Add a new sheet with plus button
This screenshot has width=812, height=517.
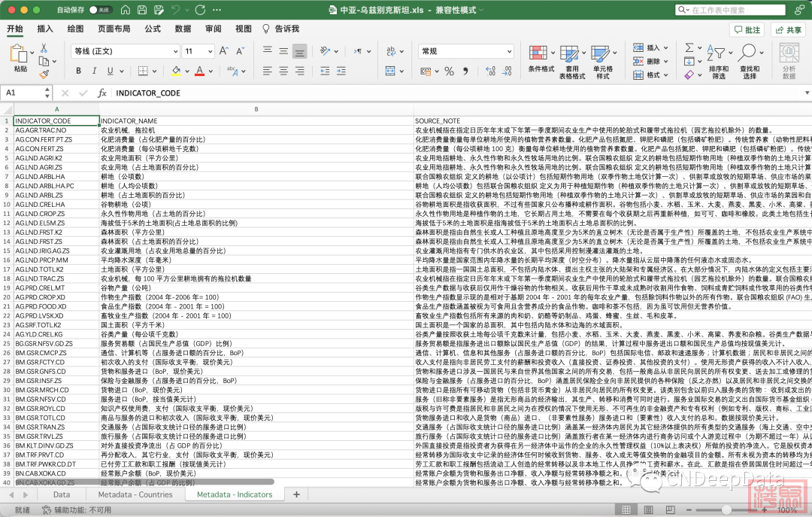[296, 494]
